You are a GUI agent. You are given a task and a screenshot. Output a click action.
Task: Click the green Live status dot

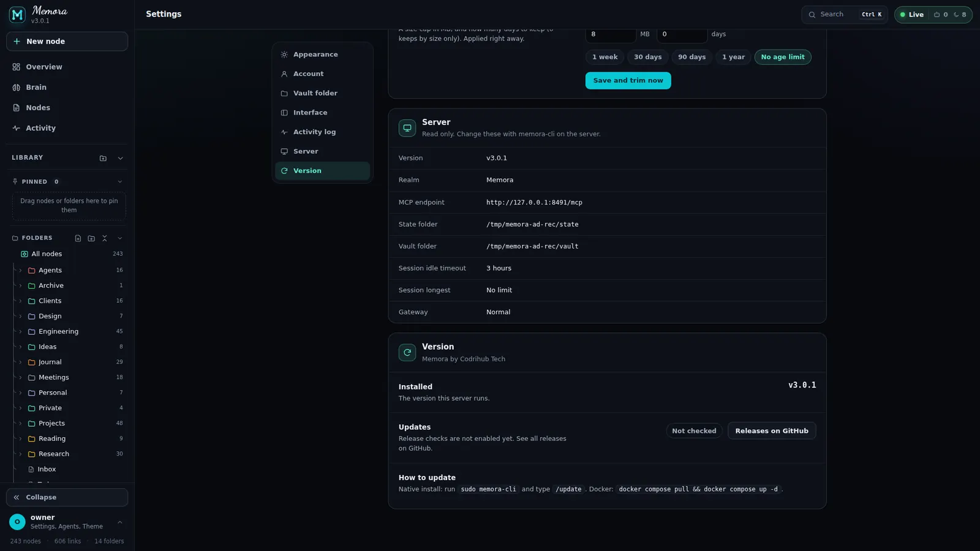click(903, 15)
